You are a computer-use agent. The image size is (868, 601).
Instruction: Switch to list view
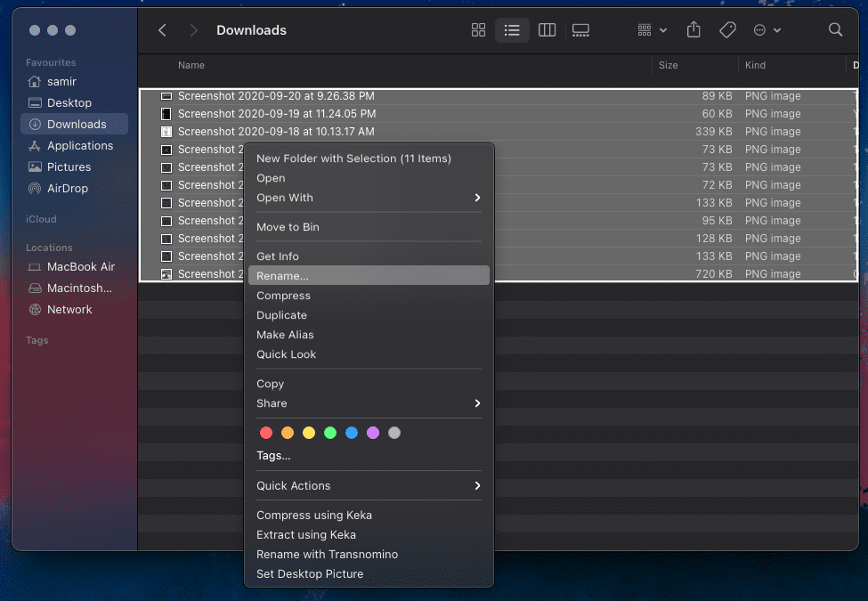point(512,30)
